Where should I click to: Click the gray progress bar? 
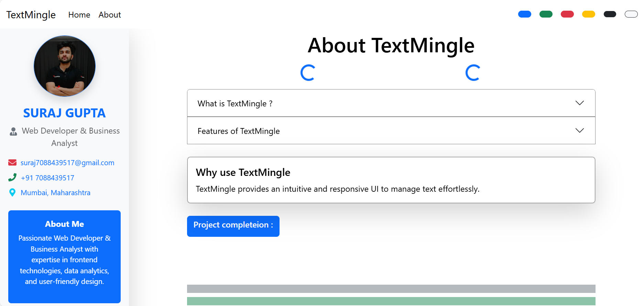391,289
